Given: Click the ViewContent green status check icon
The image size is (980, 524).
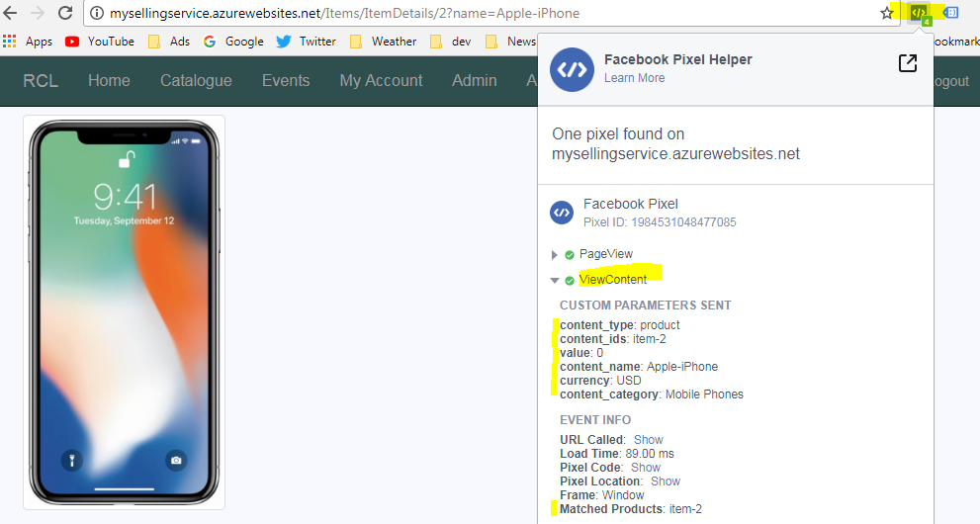Looking at the screenshot, I should (570, 281).
